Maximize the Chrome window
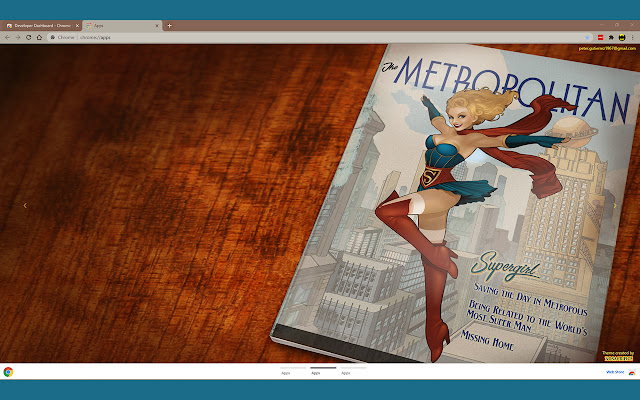640x400 pixels. click(617, 25)
